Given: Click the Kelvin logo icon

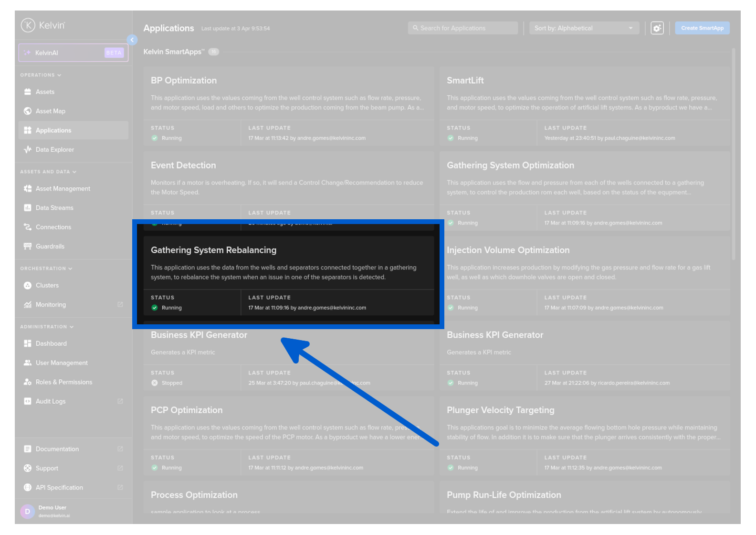Looking at the screenshot, I should [x=28, y=25].
